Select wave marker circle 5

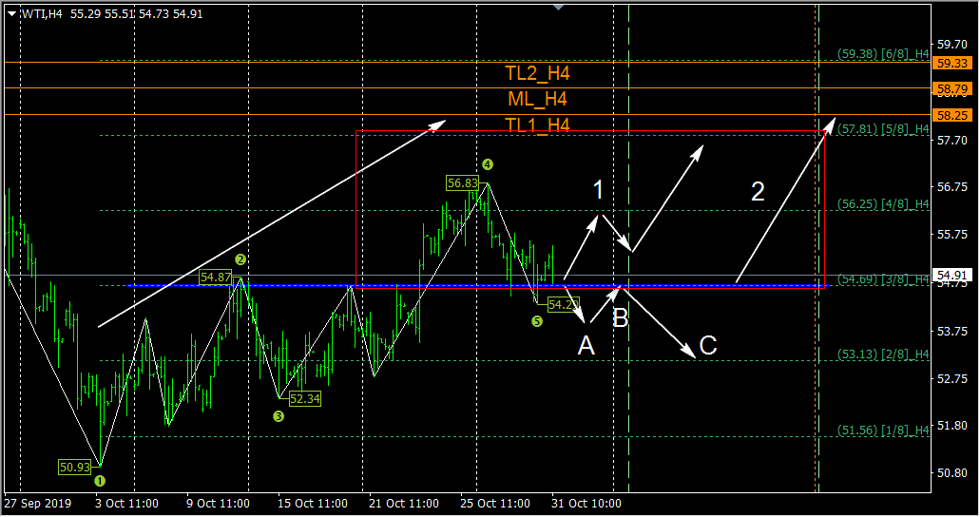click(537, 321)
